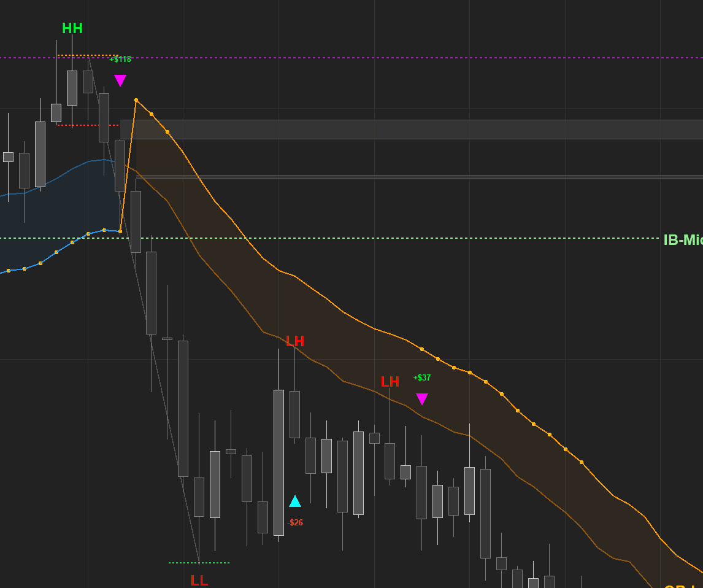703x588 pixels.
Task: Click the cyan buy arrow above the -$26 label
Action: (x=294, y=501)
